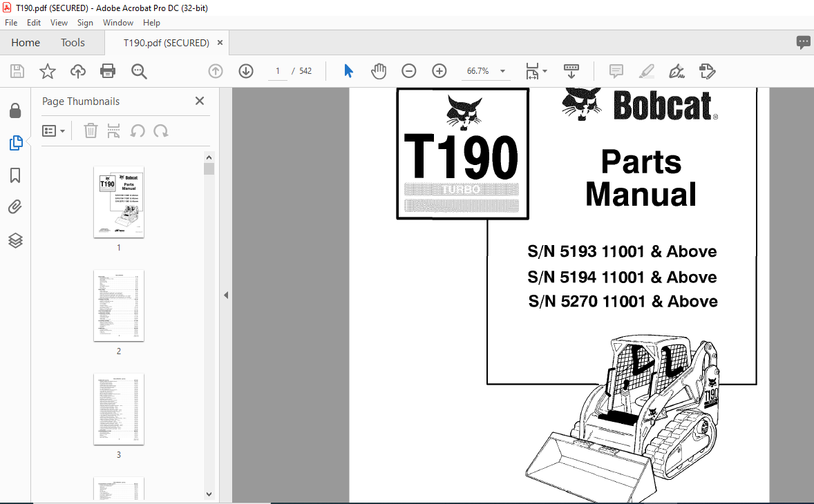Click the Zoom Out minus button
Viewport: 814px width, 504px height.
409,71
